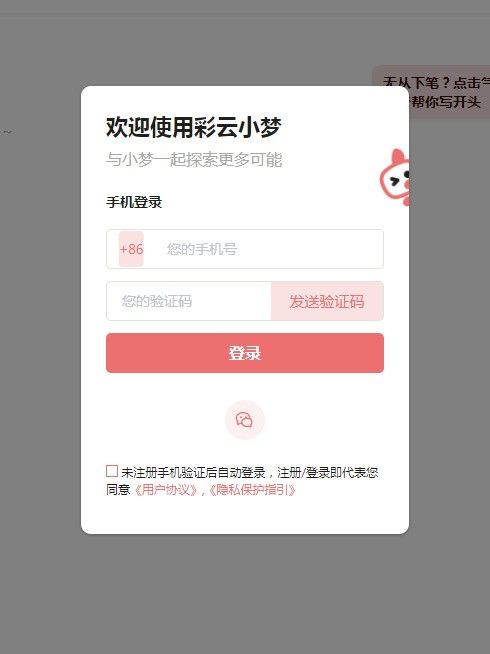The image size is (490, 654).
Task: Focus the 您的验证码 verification code field
Action: click(x=189, y=301)
